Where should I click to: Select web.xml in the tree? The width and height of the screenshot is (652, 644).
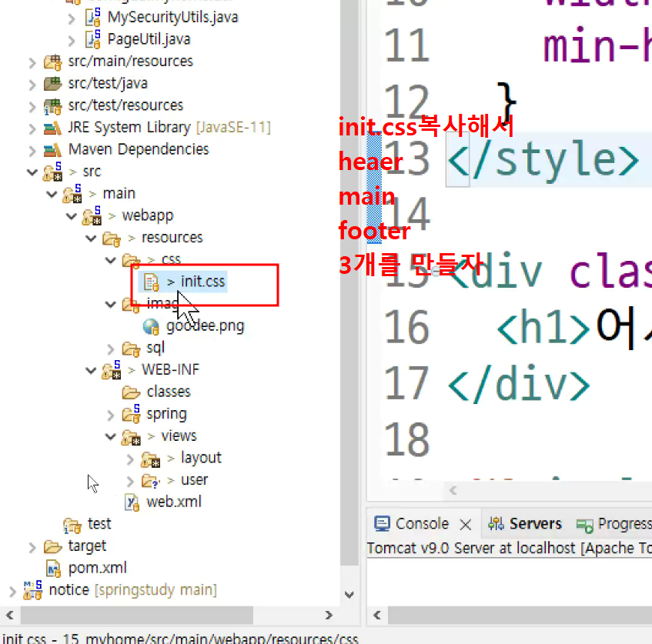(174, 502)
